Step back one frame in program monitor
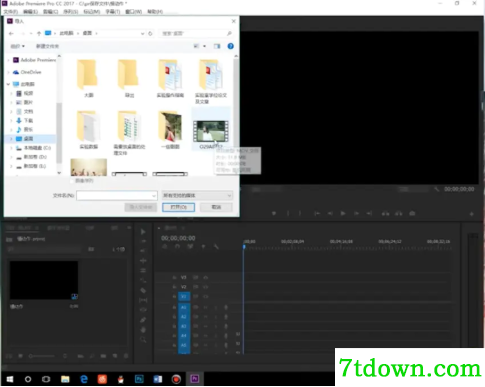 click(330, 213)
